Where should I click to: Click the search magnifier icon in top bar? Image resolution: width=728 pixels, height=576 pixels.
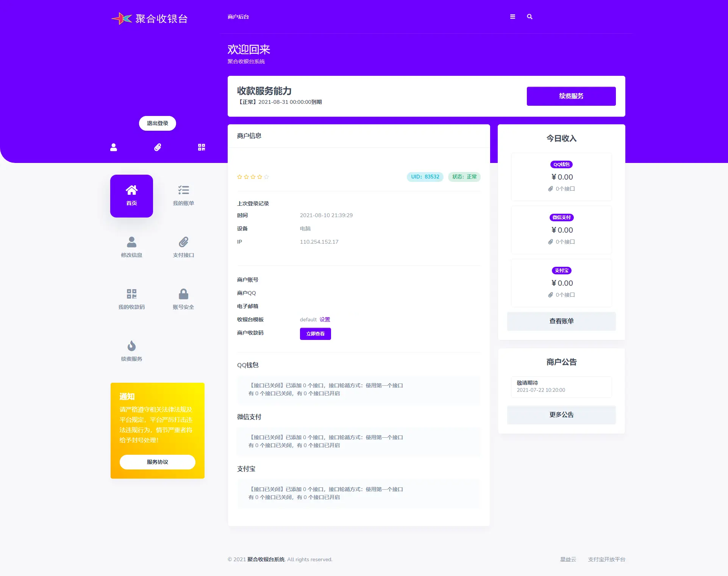(530, 17)
